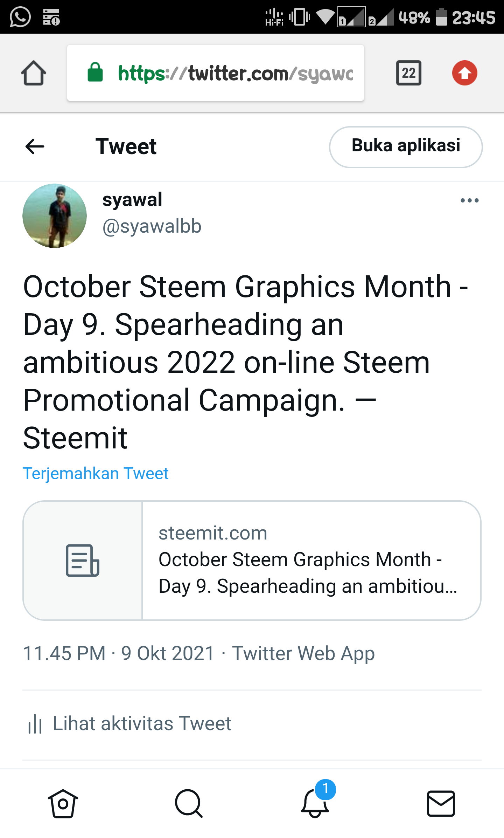Tap the WhatsApp status bar notification icon
Viewport: 504px width, 838px height.
[x=20, y=17]
